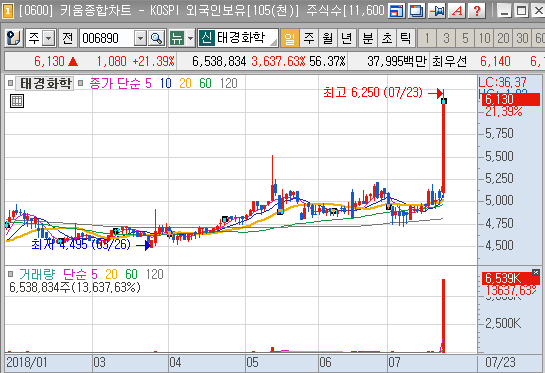The width and height of the screenshot is (545, 373).
Task: Click the 최우선 best quote label
Action: pyautogui.click(x=449, y=62)
